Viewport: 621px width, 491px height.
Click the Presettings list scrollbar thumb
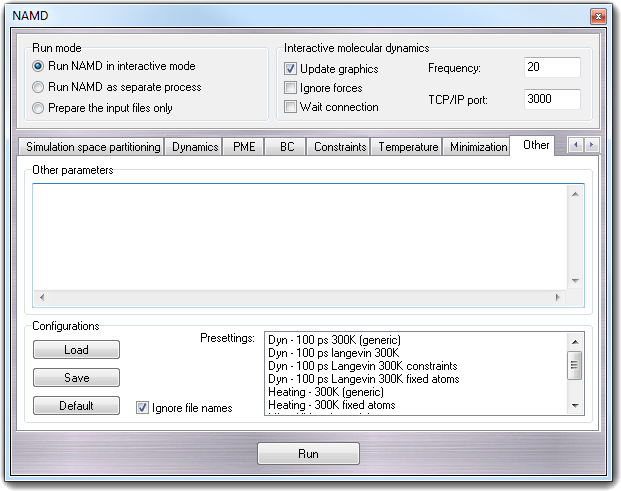point(575,365)
